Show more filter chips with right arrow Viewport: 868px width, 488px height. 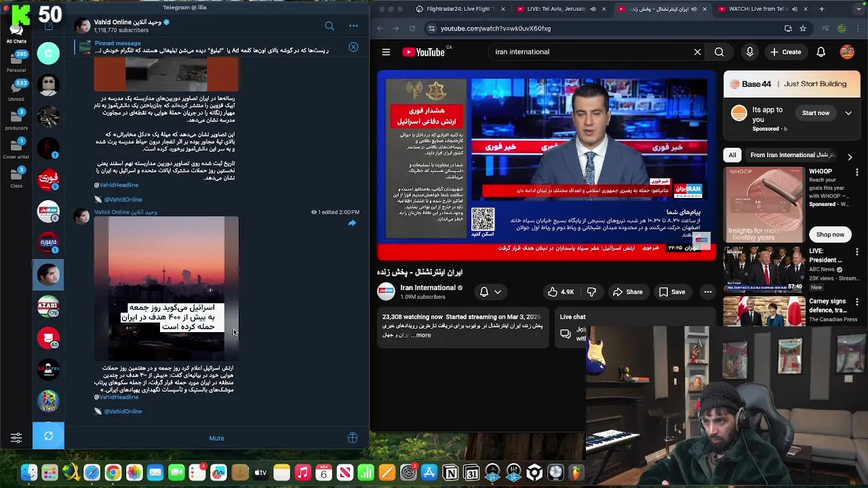coord(849,157)
